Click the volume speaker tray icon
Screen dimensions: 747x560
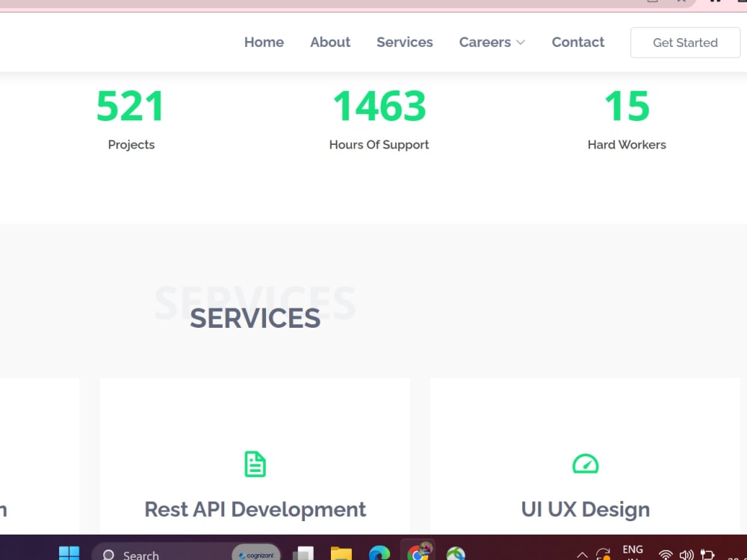coord(686,555)
